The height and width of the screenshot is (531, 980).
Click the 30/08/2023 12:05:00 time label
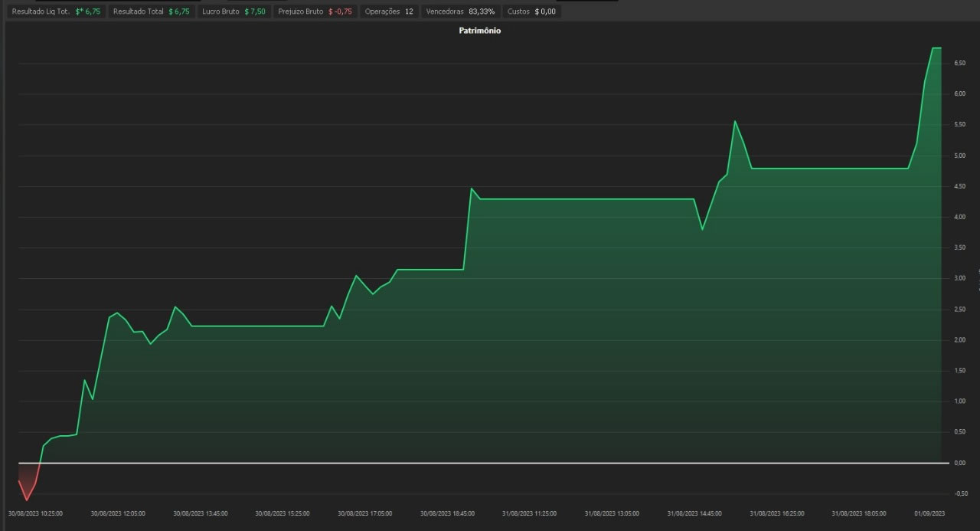118,513
